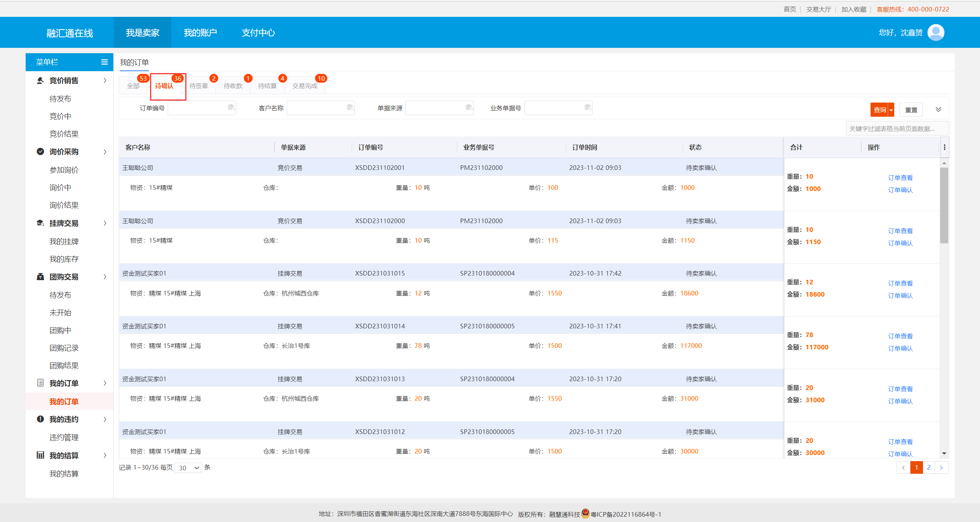Open 我的库存 in the sidebar
Screen dimensions: 980x522
64,259
